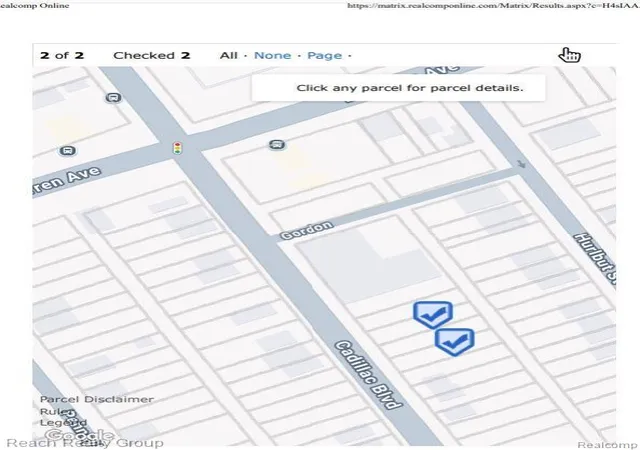Screen dimensions: 640x450
Task: Click the lower checked property marker
Action: point(454,341)
